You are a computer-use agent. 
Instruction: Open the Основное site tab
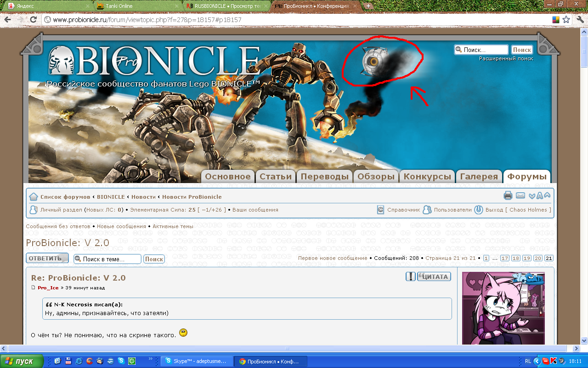tap(228, 177)
